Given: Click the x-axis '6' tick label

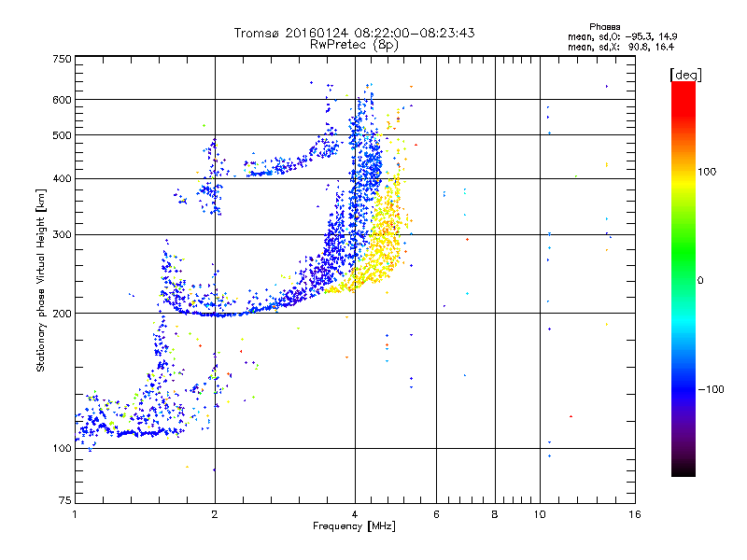Looking at the screenshot, I should click(x=436, y=514).
